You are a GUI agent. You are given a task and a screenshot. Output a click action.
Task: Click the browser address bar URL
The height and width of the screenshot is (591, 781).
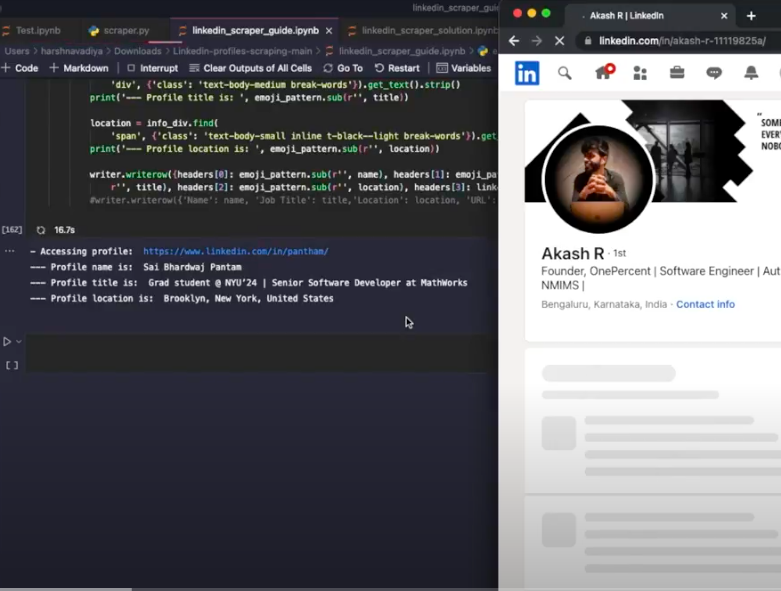point(682,41)
